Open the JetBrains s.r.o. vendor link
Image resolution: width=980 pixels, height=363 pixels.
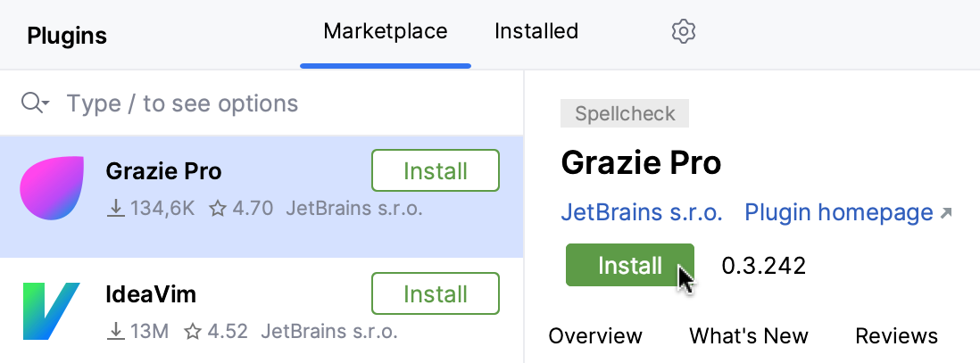click(642, 214)
